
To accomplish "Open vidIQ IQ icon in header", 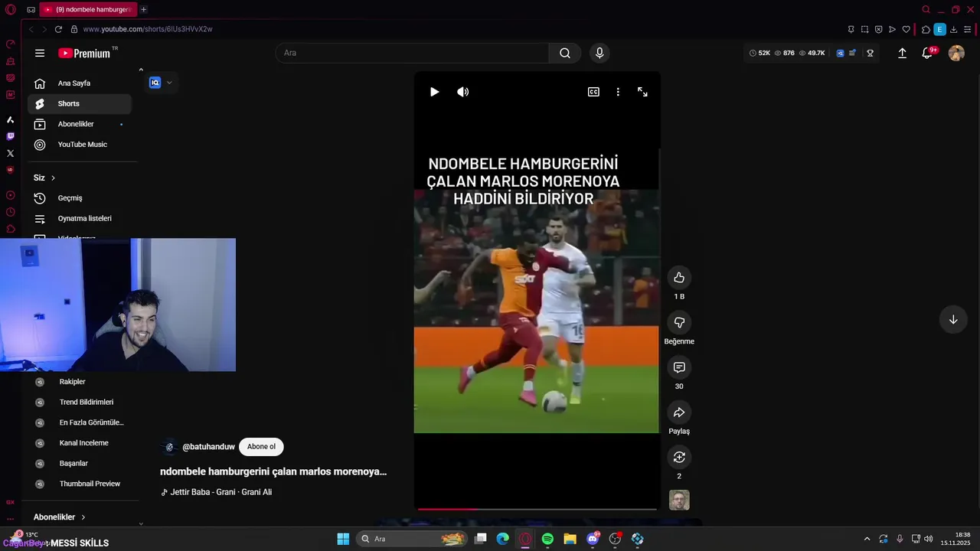I will point(840,53).
